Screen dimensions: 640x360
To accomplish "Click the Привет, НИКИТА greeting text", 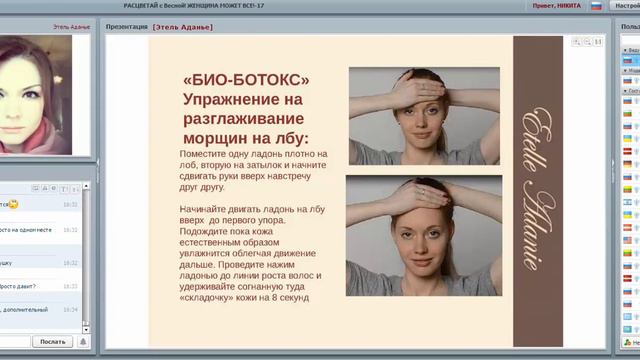I will [556, 6].
